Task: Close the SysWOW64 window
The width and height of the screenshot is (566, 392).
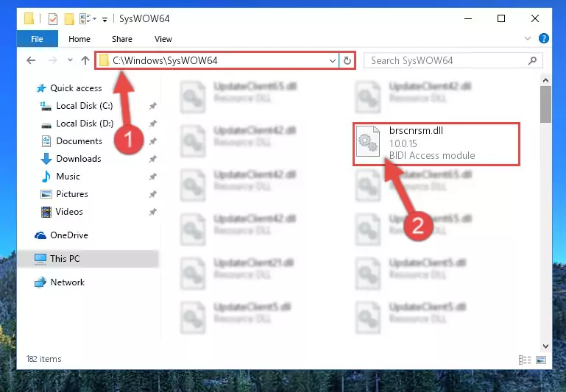Action: (535, 18)
